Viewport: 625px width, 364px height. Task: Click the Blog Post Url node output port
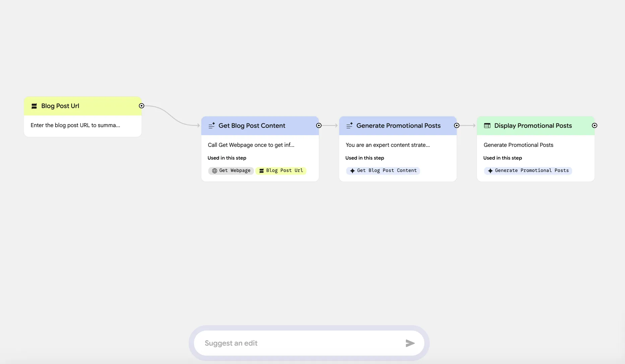pos(142,106)
